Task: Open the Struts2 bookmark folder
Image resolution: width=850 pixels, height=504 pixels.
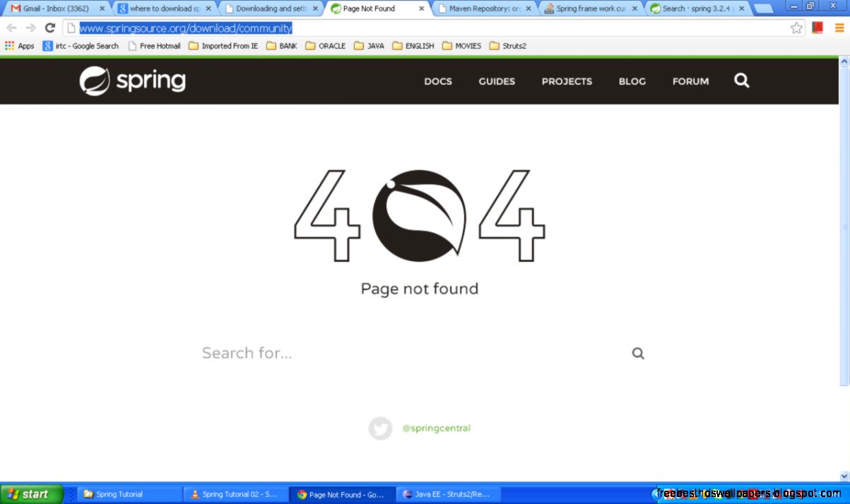Action: click(x=507, y=46)
